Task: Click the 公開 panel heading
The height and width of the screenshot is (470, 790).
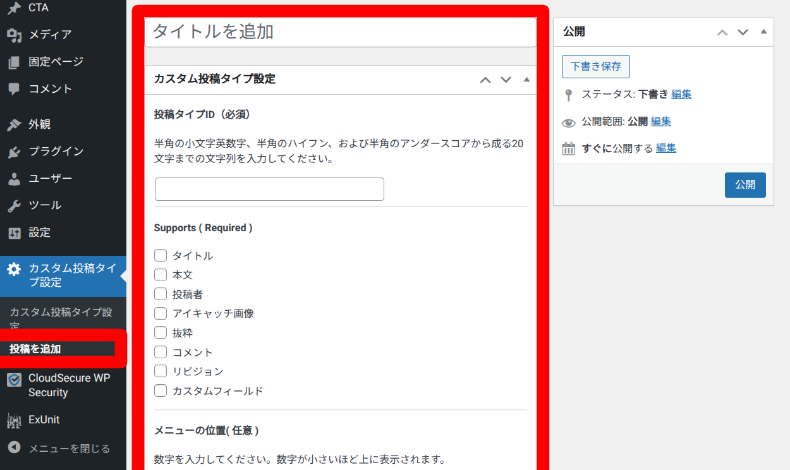Action: pyautogui.click(x=574, y=32)
